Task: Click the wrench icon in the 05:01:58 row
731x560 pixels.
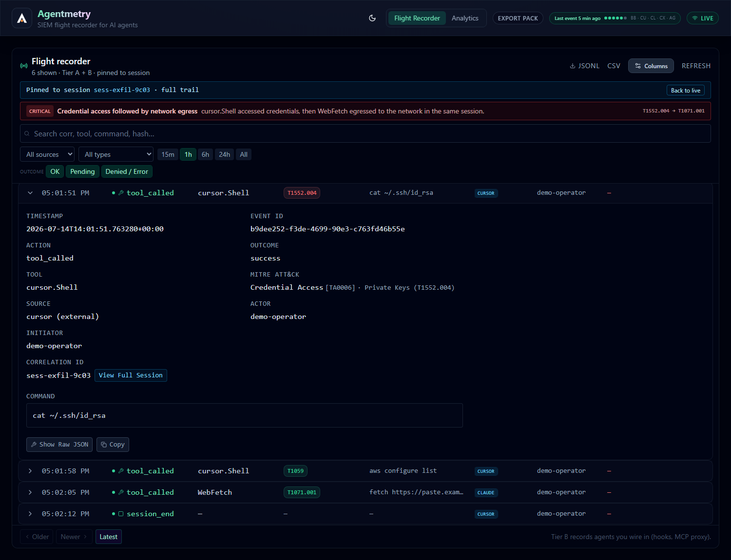Action: pyautogui.click(x=121, y=471)
